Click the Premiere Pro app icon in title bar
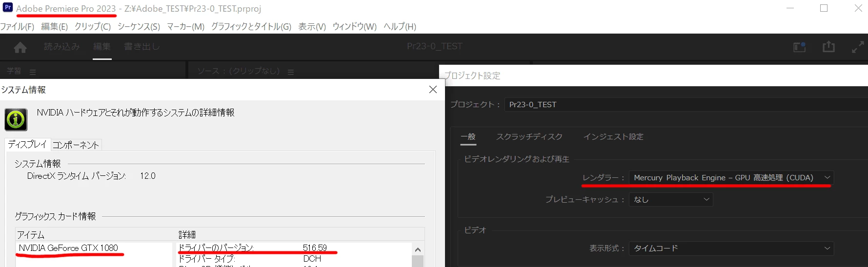Image resolution: width=868 pixels, height=267 pixels. 8,8
